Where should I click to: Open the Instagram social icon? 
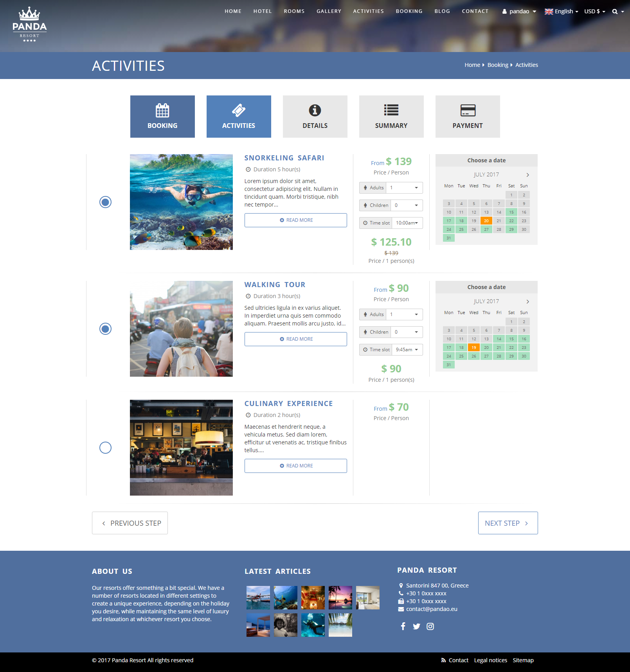(x=430, y=626)
